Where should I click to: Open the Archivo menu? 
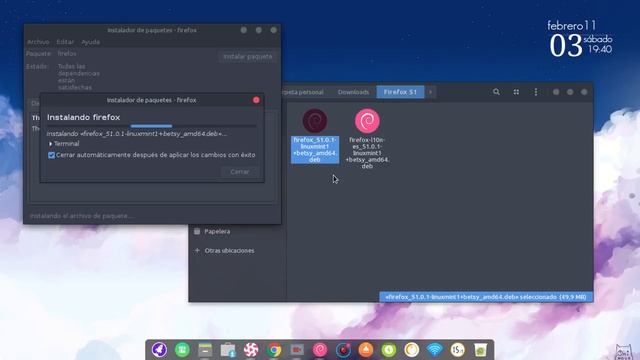pyautogui.click(x=38, y=42)
